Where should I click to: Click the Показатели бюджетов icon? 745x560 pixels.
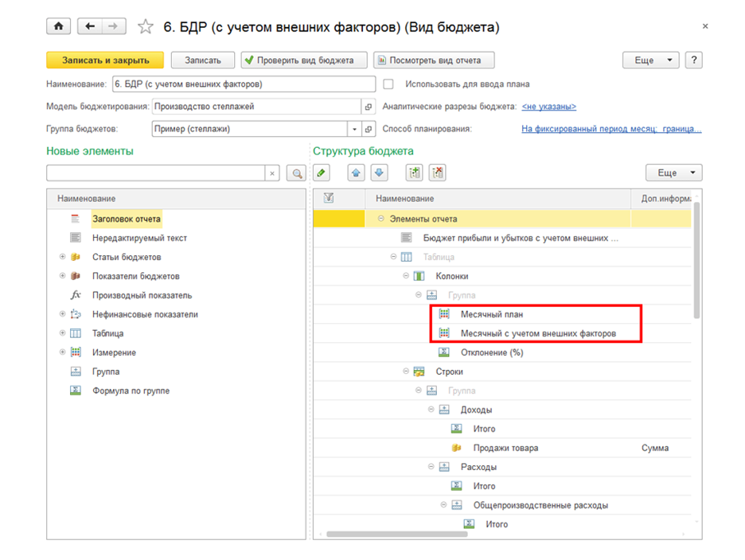[75, 276]
